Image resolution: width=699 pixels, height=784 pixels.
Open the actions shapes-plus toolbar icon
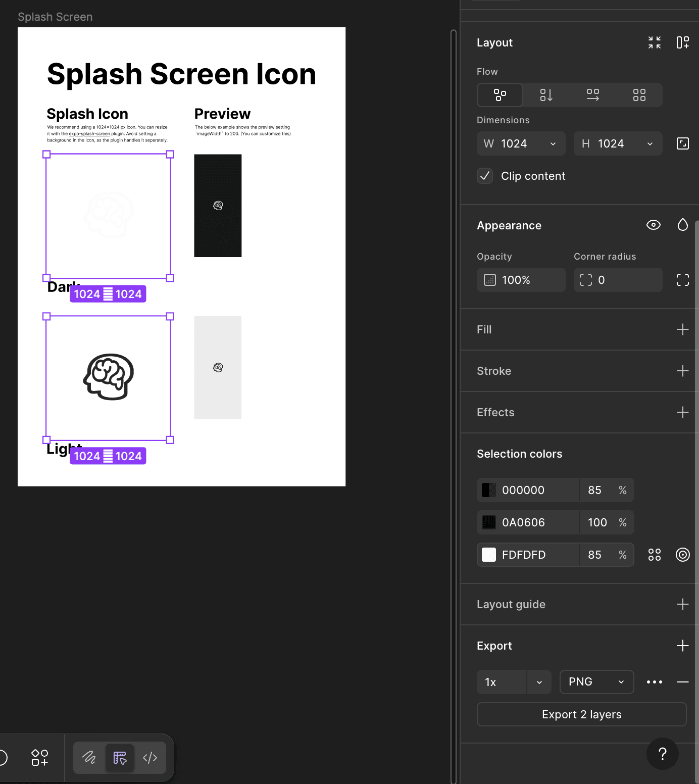tap(40, 758)
